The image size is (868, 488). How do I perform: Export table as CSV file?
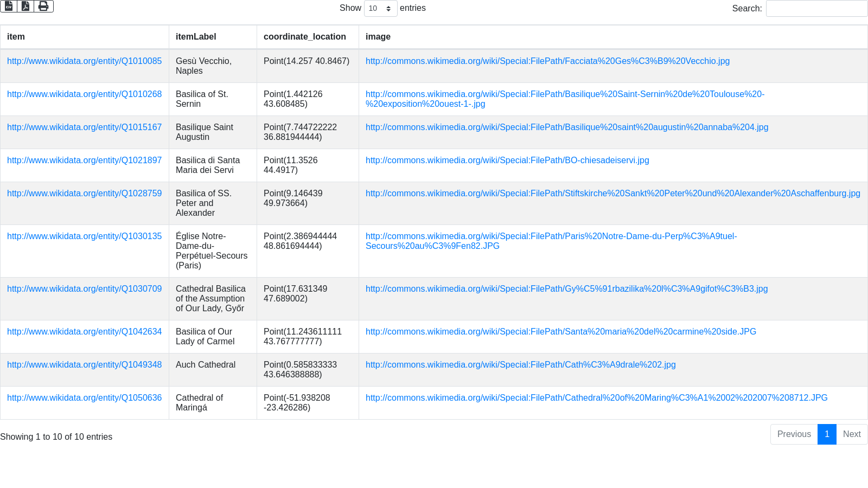[9, 6]
